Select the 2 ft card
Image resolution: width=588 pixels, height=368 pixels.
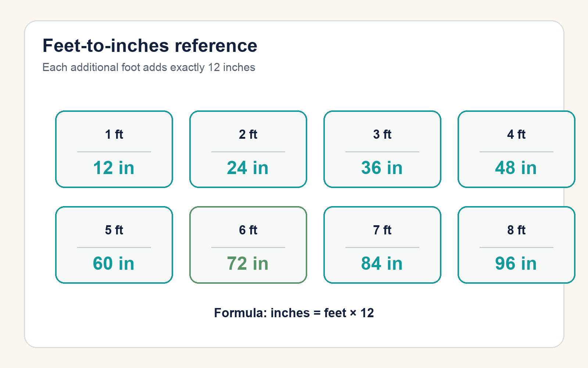tap(248, 149)
